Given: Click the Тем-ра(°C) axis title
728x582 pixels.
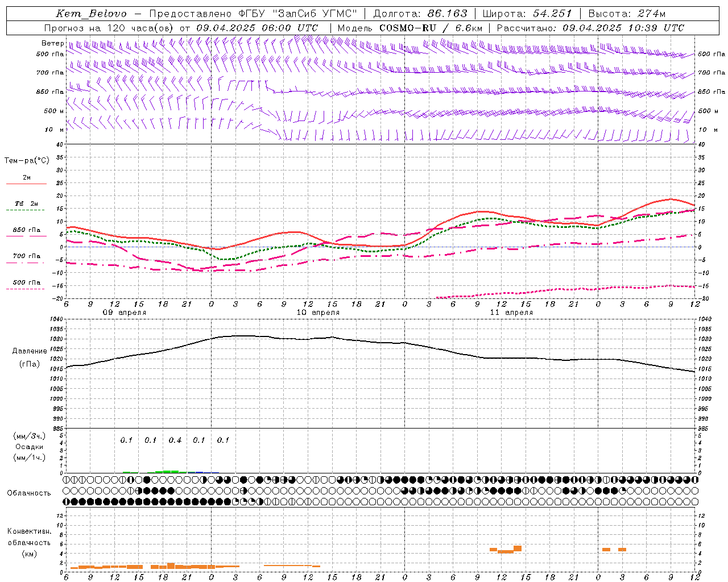Looking at the screenshot, I should tap(27, 161).
